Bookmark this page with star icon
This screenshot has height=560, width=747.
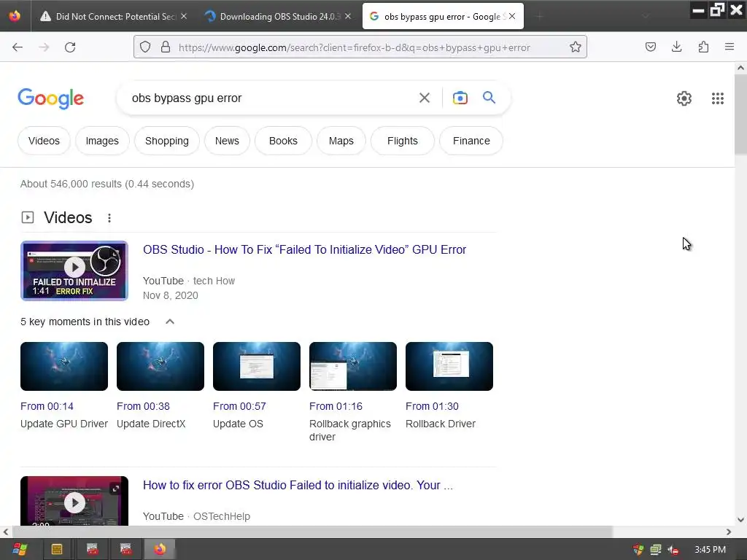coord(575,47)
